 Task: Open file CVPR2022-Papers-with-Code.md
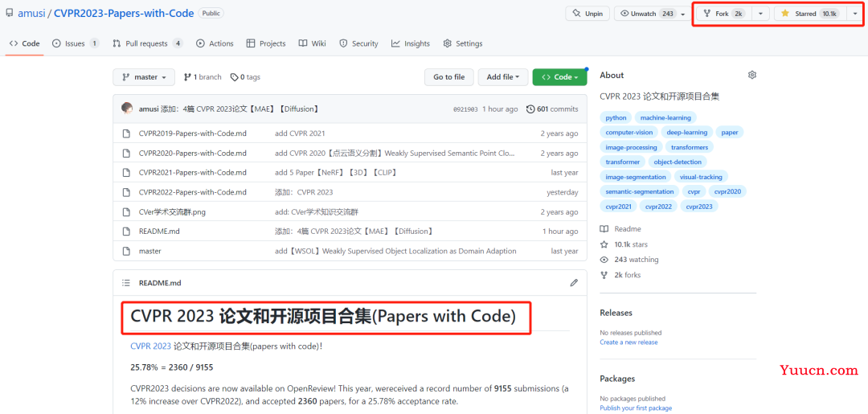click(x=193, y=192)
